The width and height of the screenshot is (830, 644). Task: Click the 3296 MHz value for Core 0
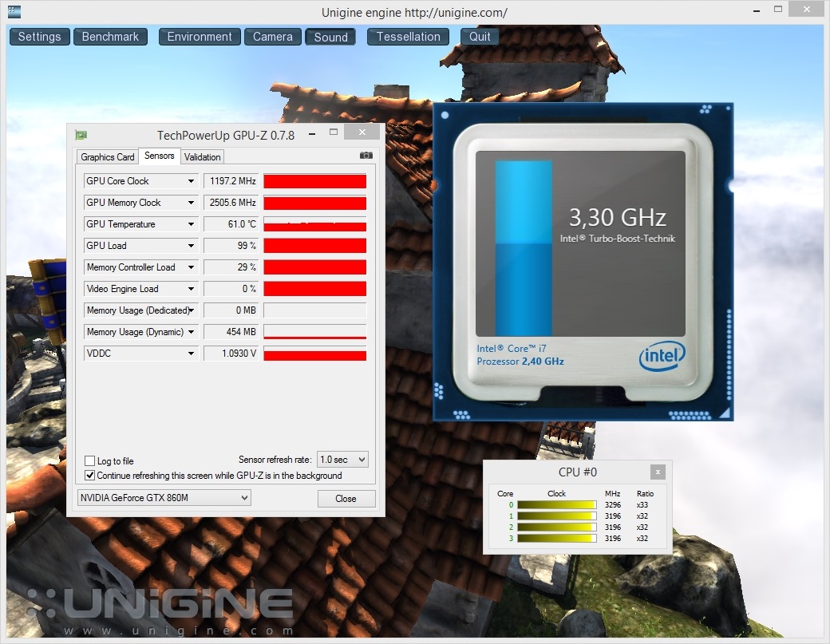click(x=613, y=505)
